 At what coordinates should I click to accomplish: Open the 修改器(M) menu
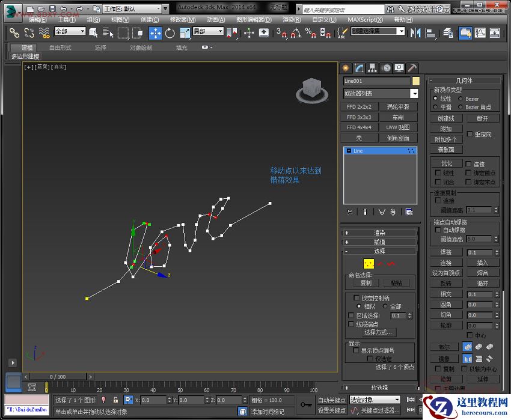[182, 19]
